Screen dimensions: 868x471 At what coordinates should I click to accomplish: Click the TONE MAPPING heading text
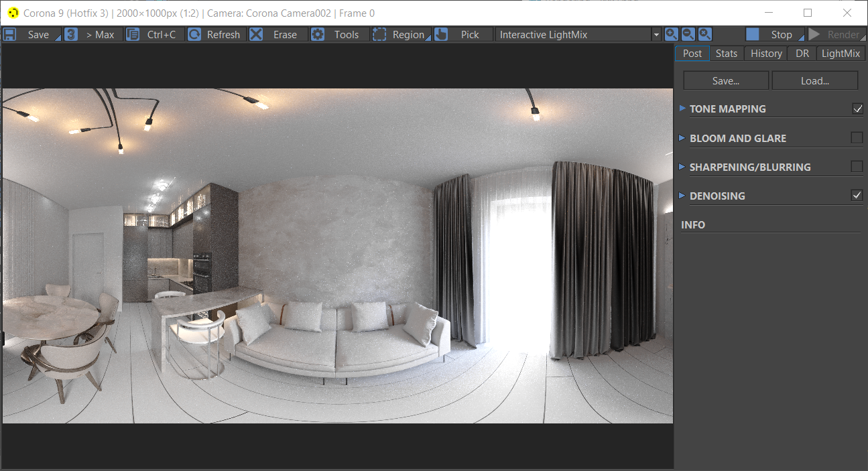click(728, 109)
